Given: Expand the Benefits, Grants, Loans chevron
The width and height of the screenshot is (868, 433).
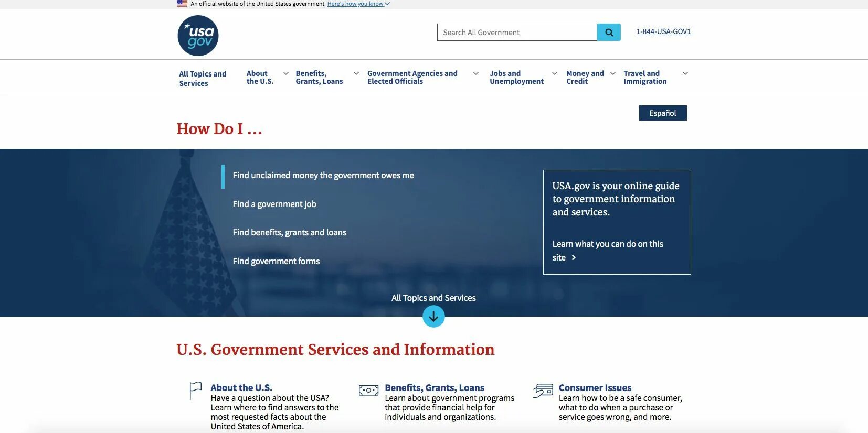Looking at the screenshot, I should click(356, 73).
